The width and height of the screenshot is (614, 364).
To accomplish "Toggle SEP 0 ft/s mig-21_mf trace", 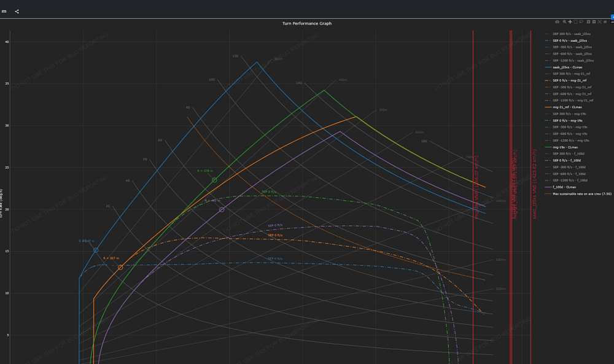I will pos(566,80).
